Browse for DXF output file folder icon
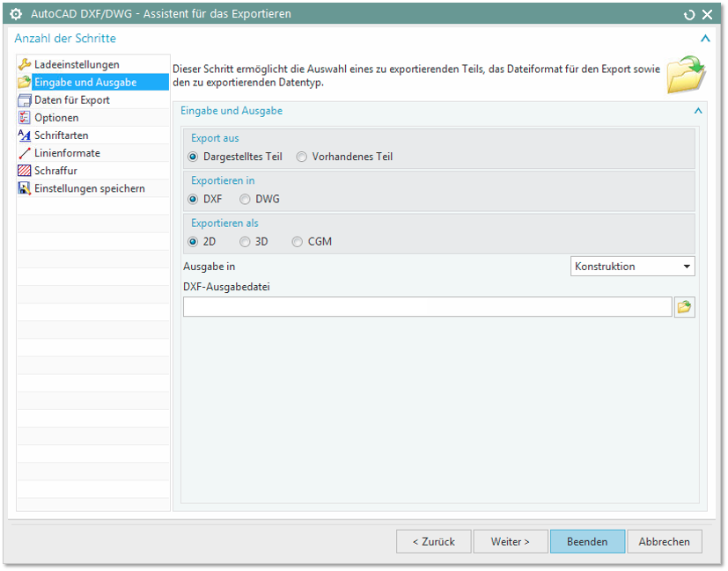Image resolution: width=728 pixels, height=571 pixels. pos(684,307)
